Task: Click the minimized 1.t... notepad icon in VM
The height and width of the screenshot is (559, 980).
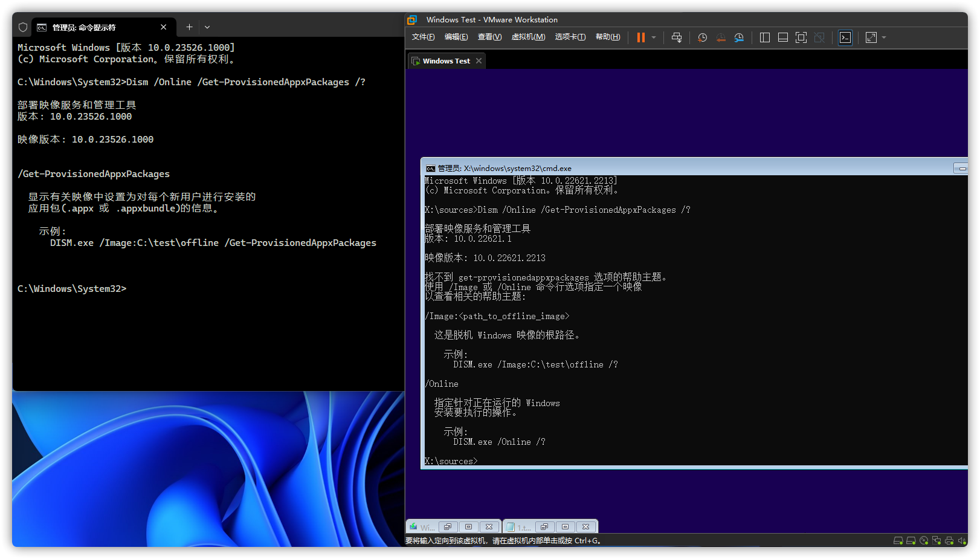Action: [510, 526]
